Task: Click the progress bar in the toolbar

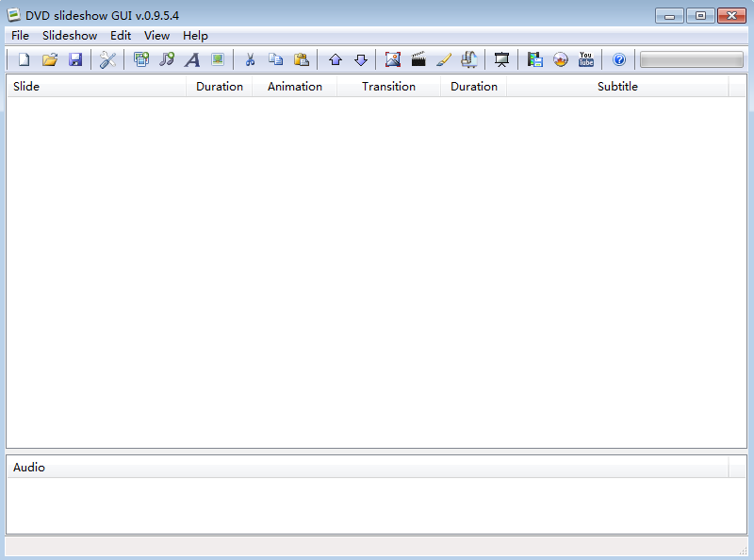Action: (691, 59)
